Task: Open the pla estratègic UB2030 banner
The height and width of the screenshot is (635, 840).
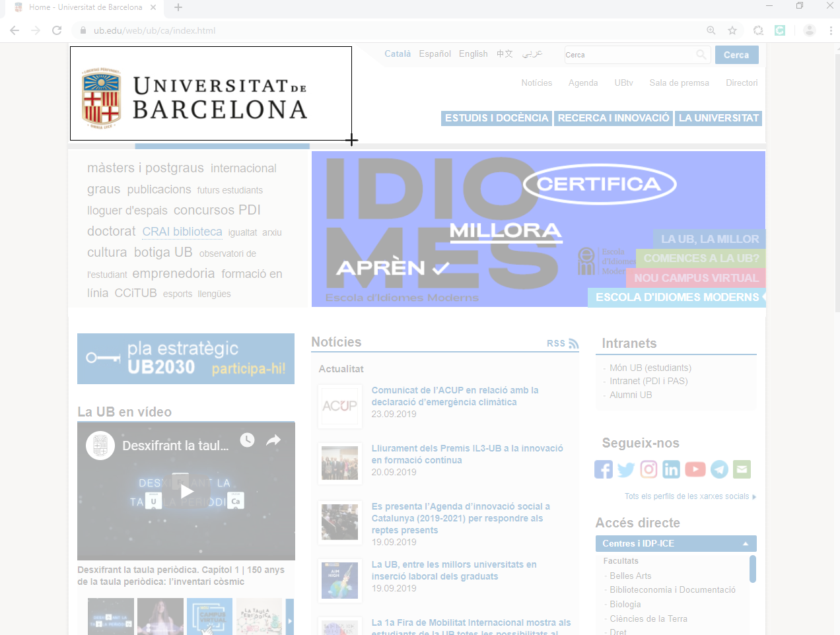Action: click(x=186, y=358)
